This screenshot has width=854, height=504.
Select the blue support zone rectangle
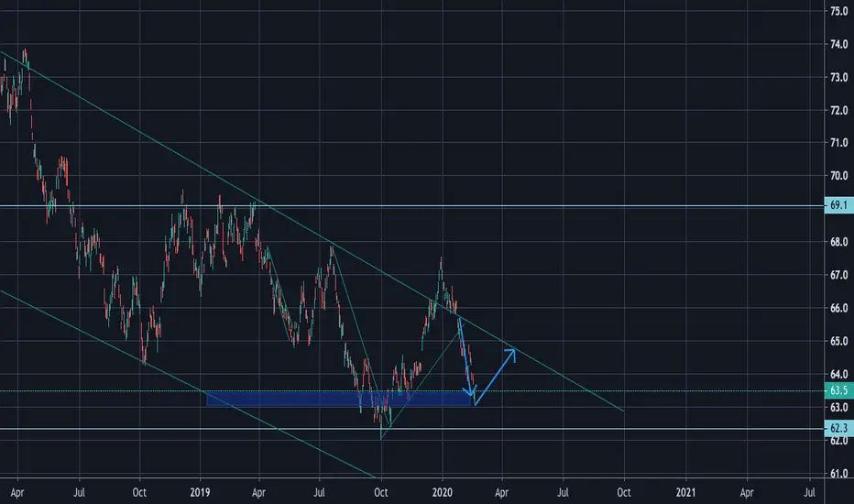click(338, 399)
